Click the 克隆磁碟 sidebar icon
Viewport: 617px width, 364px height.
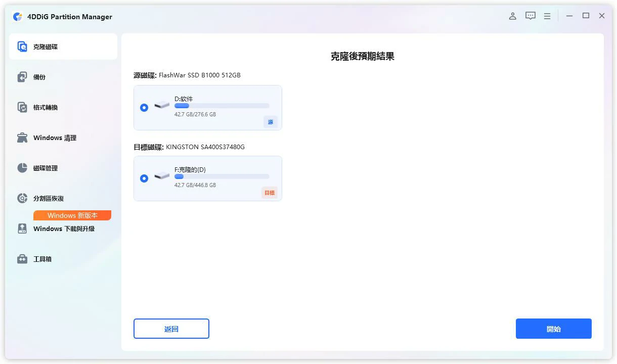[22, 47]
